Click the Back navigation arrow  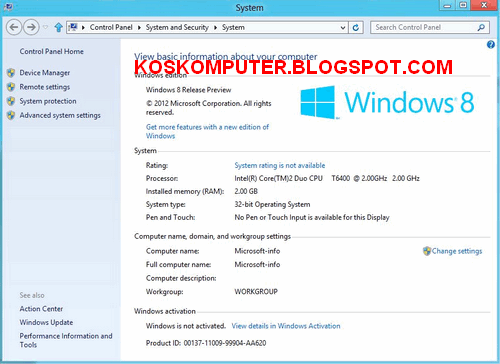click(x=14, y=27)
